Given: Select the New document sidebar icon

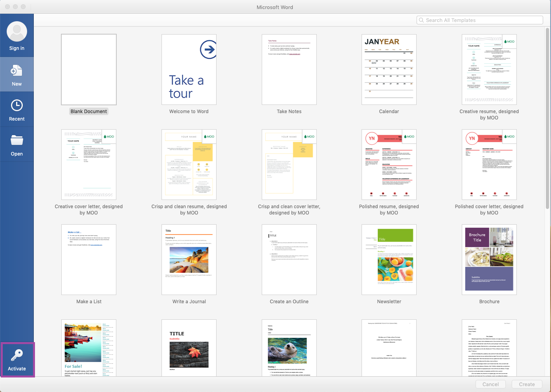Looking at the screenshot, I should click(17, 71).
